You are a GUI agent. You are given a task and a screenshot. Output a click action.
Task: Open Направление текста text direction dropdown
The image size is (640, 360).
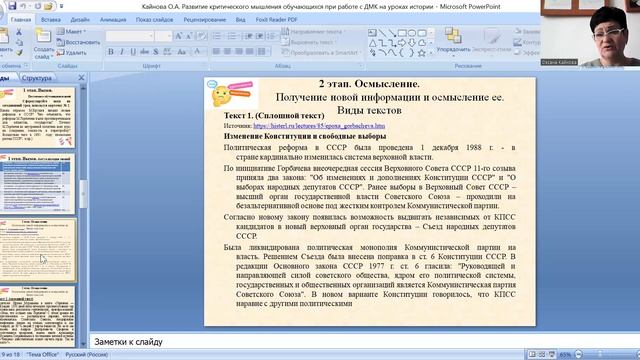coord(313,31)
